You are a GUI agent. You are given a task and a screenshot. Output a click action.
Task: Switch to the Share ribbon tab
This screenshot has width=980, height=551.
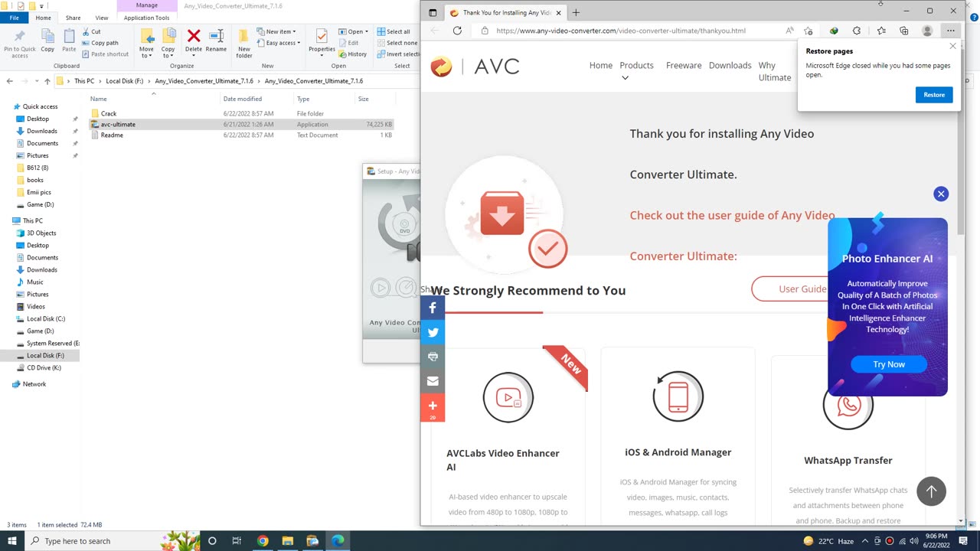[x=73, y=18]
